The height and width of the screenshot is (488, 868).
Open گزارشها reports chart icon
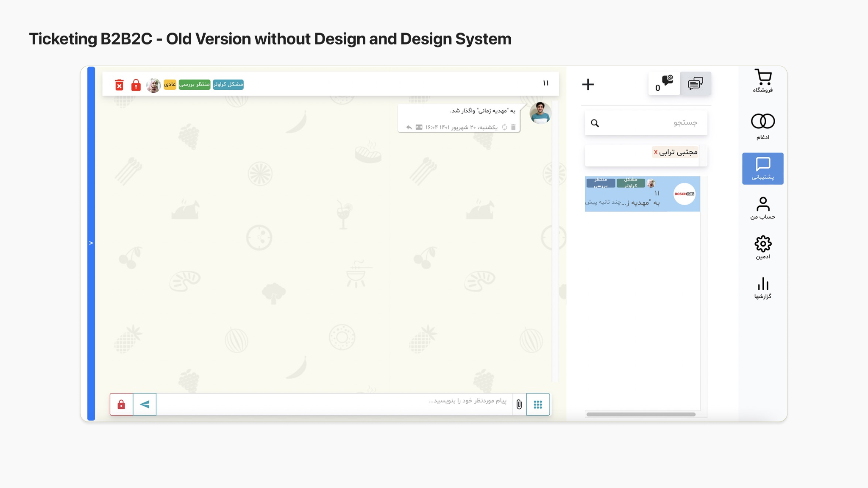coord(763,288)
